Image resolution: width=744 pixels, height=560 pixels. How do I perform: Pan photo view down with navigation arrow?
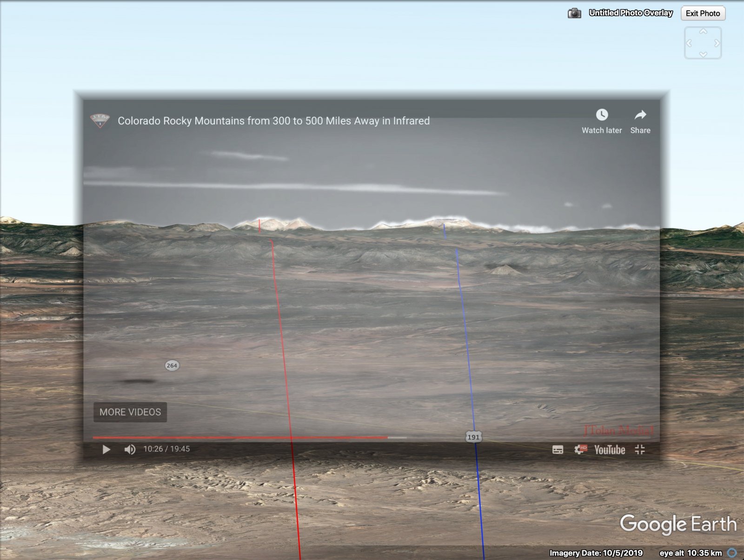(x=703, y=54)
